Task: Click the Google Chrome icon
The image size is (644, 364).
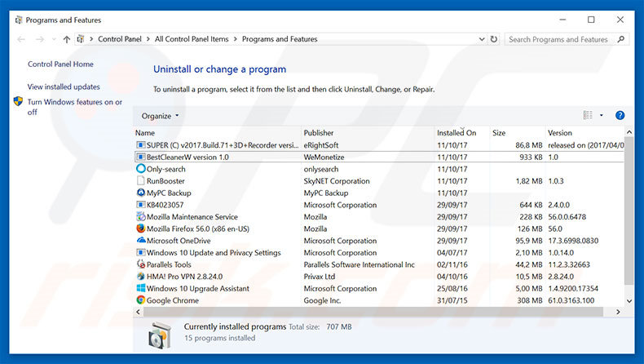Action: coord(140,300)
